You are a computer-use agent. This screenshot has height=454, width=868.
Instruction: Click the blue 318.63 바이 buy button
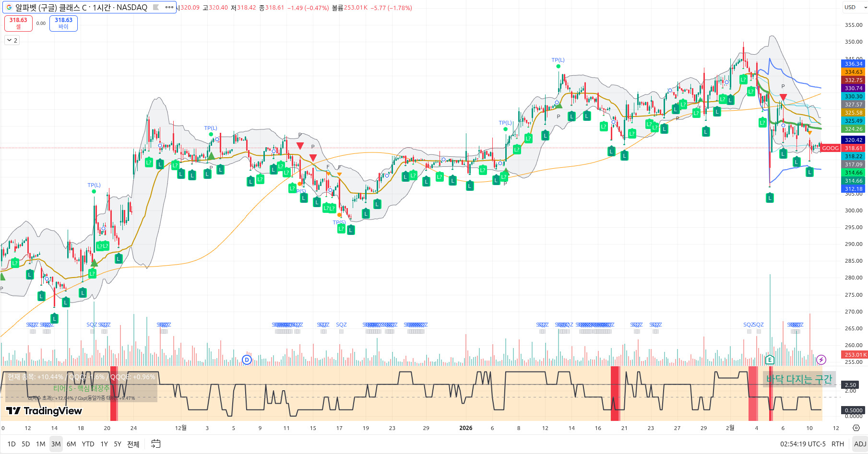point(63,23)
